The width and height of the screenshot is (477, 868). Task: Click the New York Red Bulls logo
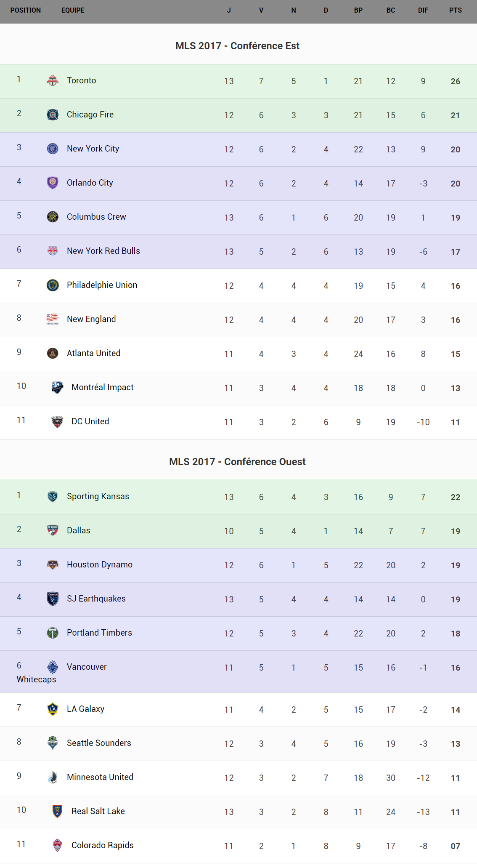(53, 251)
